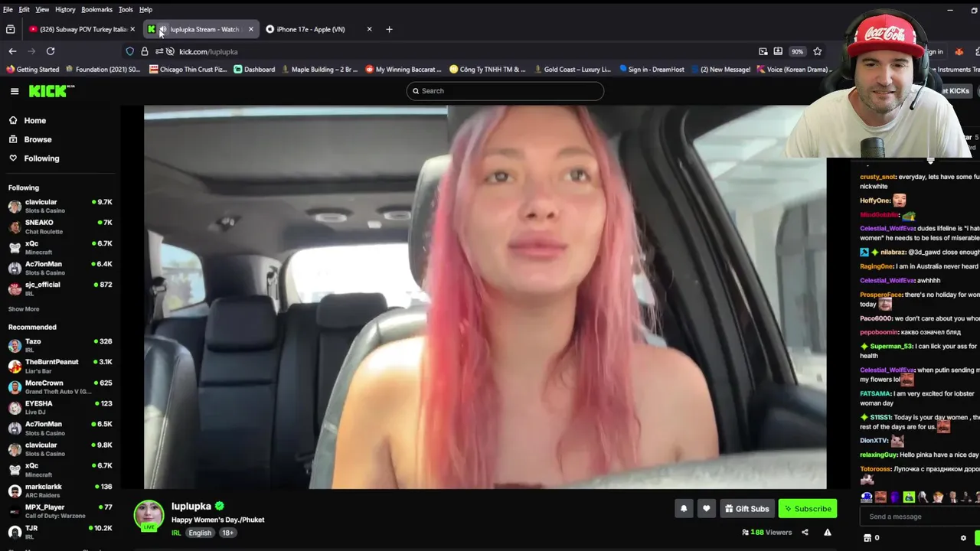
Task: Open TheBurntPeanut recommended channel
Action: coord(60,366)
